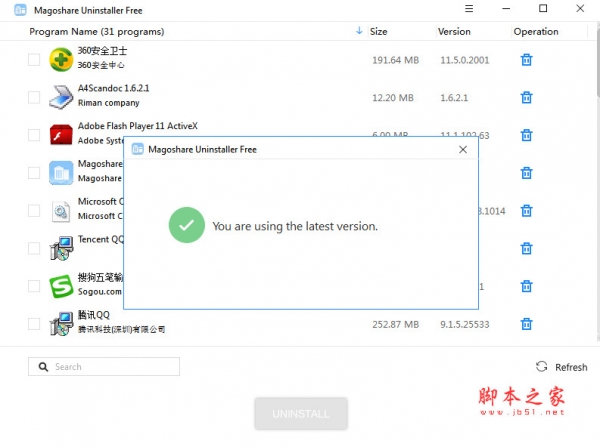The height and width of the screenshot is (447, 600).
Task: Click the dialog's Magoshare logo icon
Action: pyautogui.click(x=138, y=149)
